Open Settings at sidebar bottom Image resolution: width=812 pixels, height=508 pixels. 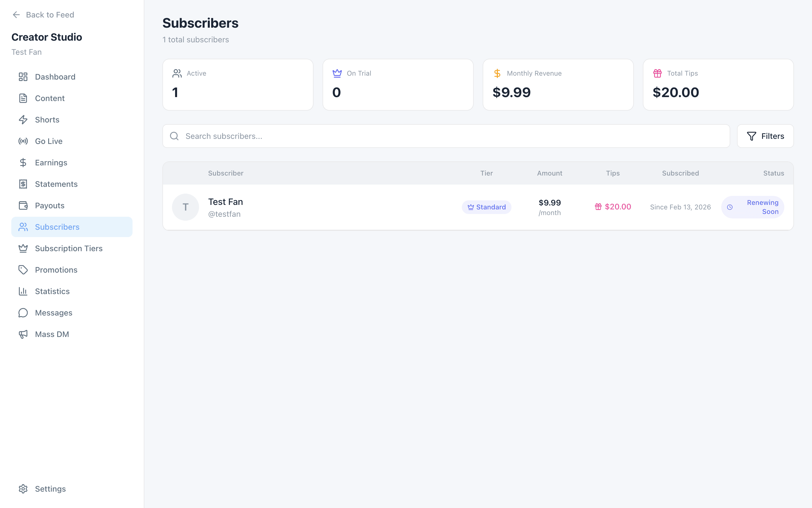point(72,489)
